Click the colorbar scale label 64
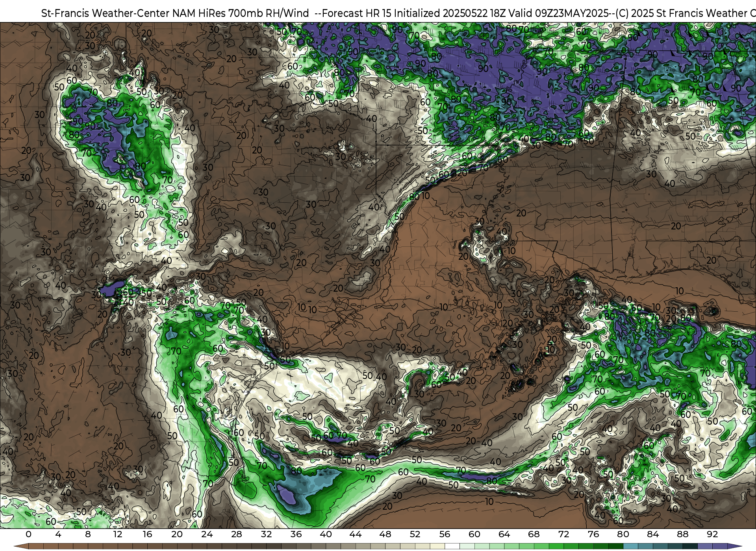The image size is (756, 551). coord(504,534)
